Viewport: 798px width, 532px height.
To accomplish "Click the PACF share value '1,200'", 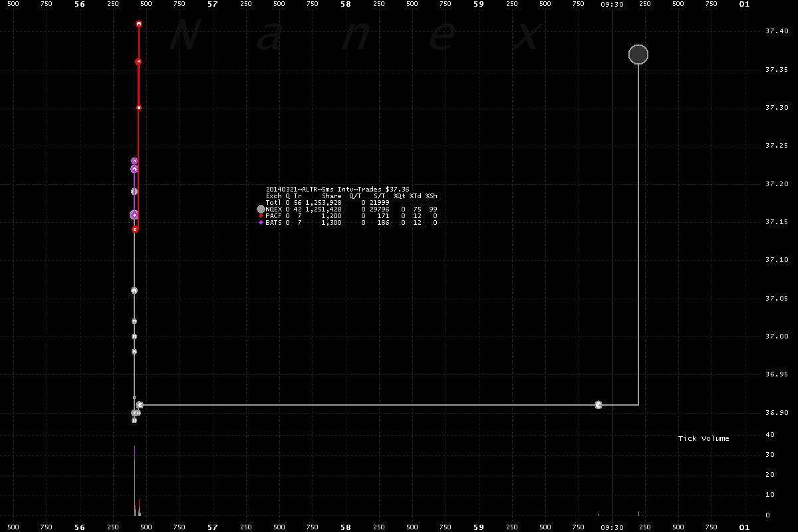I will 331,216.
